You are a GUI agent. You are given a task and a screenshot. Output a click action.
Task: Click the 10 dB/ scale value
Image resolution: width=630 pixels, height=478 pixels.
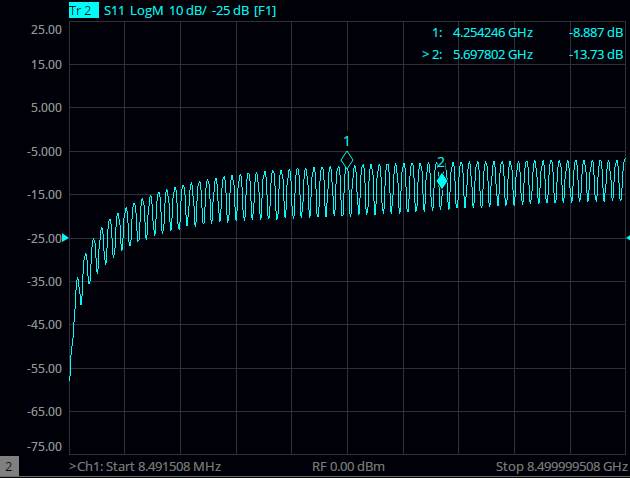coord(188,10)
